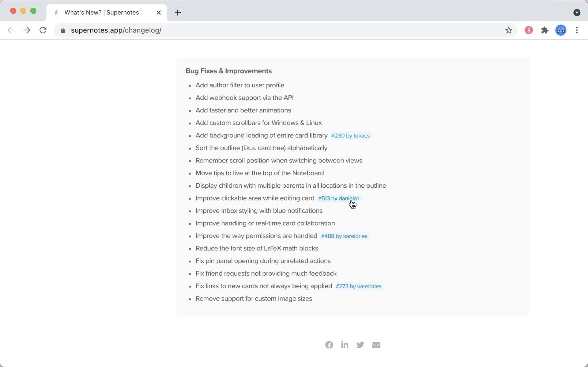Open the browser profile avatar menu
Image resolution: width=588 pixels, height=367 pixels.
(x=561, y=30)
